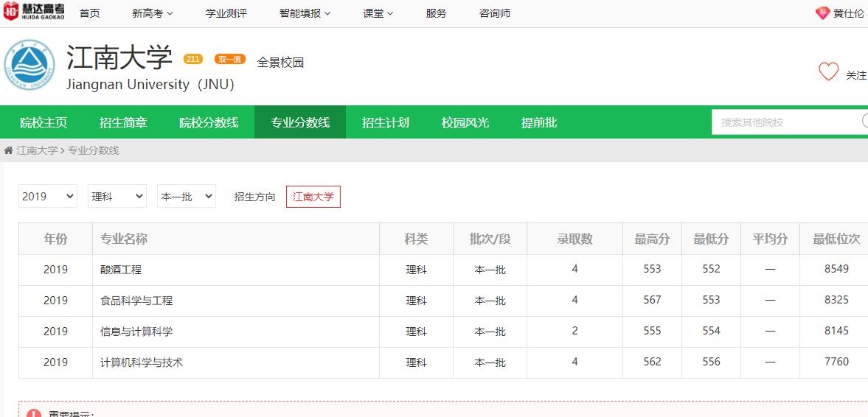
Task: Open the 全景校园 link
Action: tap(280, 63)
